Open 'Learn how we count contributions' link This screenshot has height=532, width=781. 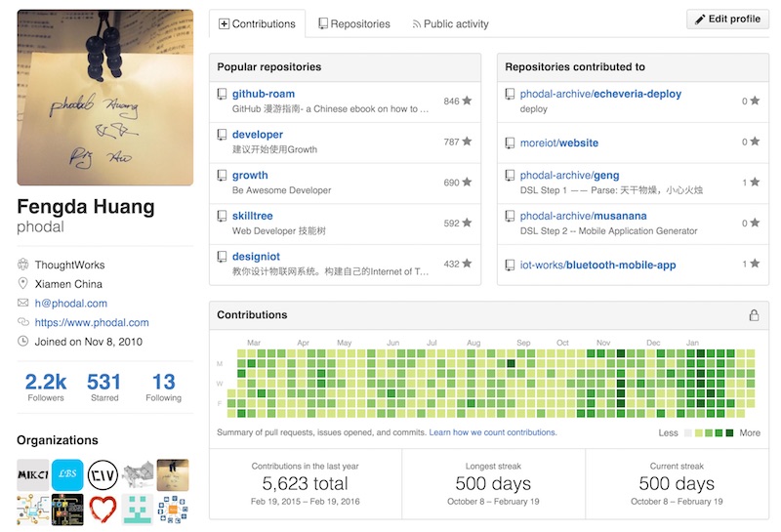[x=493, y=431]
